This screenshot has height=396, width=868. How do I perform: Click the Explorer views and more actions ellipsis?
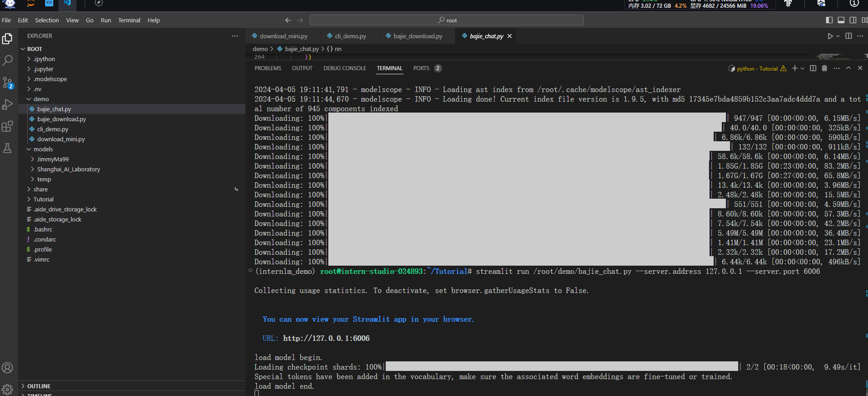pos(235,36)
